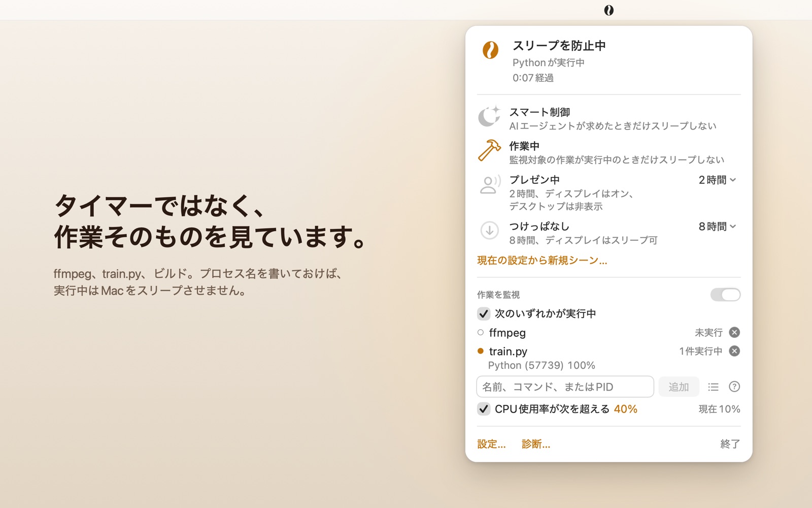Select the プレゼン中 presenter icon
This screenshot has width=812, height=508.
[489, 184]
